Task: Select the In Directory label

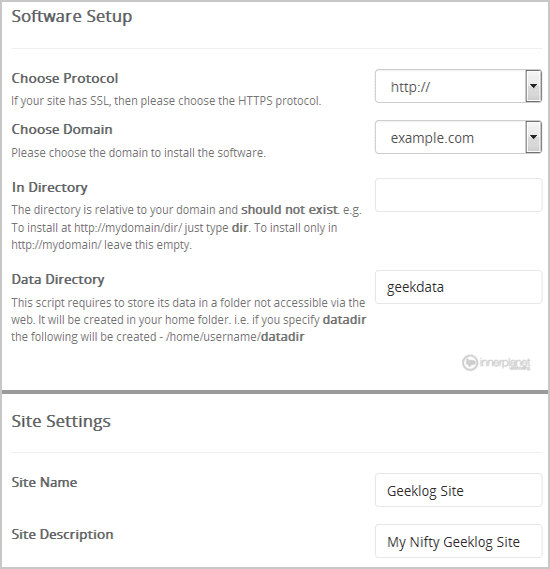Action: [x=50, y=188]
